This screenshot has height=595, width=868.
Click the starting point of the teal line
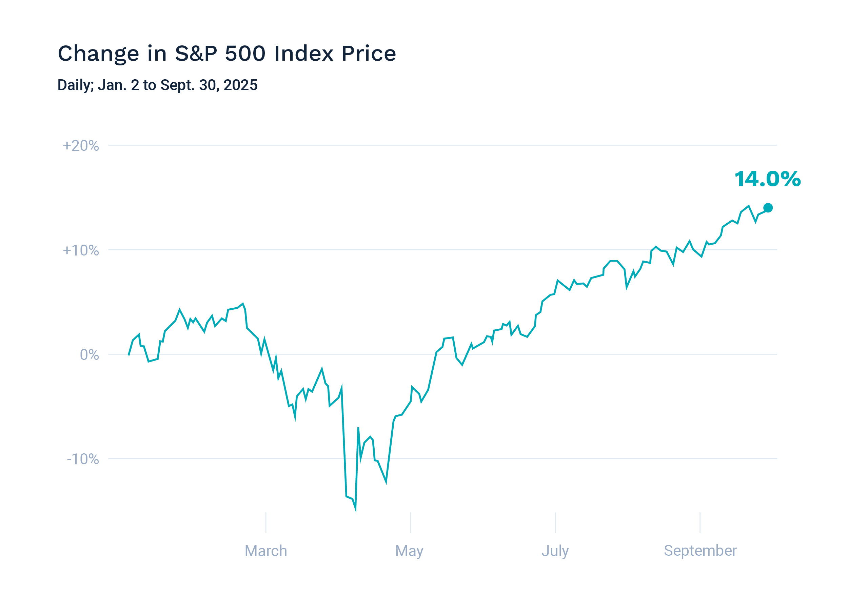tap(129, 355)
